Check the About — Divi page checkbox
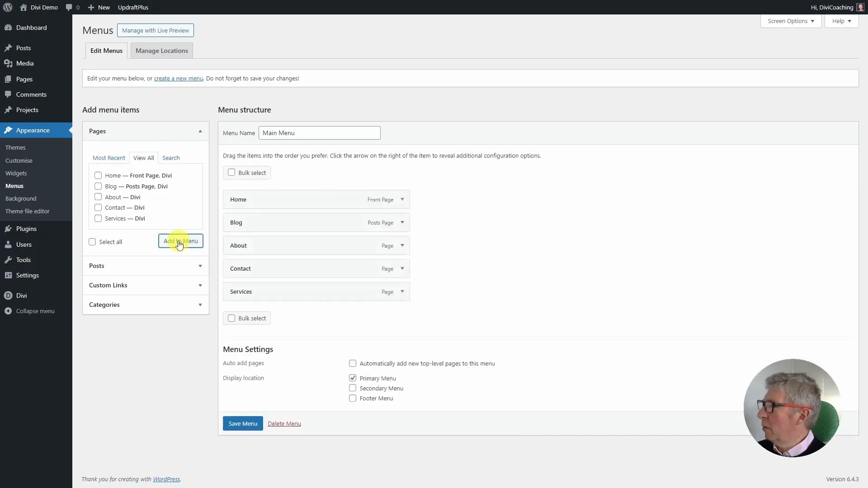This screenshot has height=488, width=868. click(x=99, y=197)
